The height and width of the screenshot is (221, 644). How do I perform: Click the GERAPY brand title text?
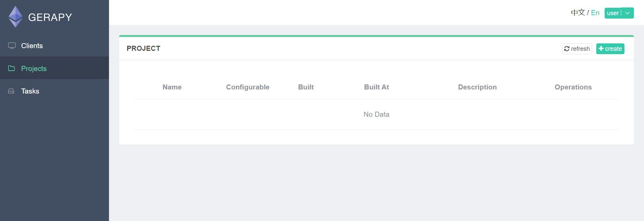[x=50, y=17]
